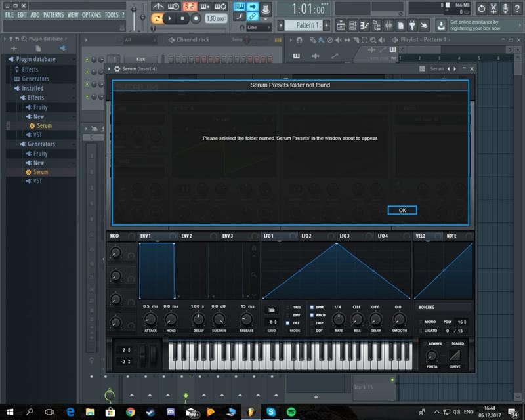Open the Fruity folder under Effects

tap(40, 107)
